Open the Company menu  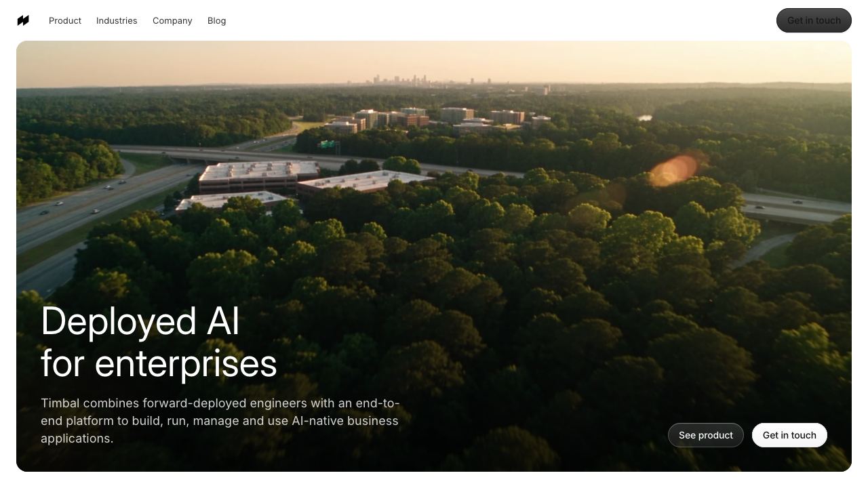tap(172, 21)
